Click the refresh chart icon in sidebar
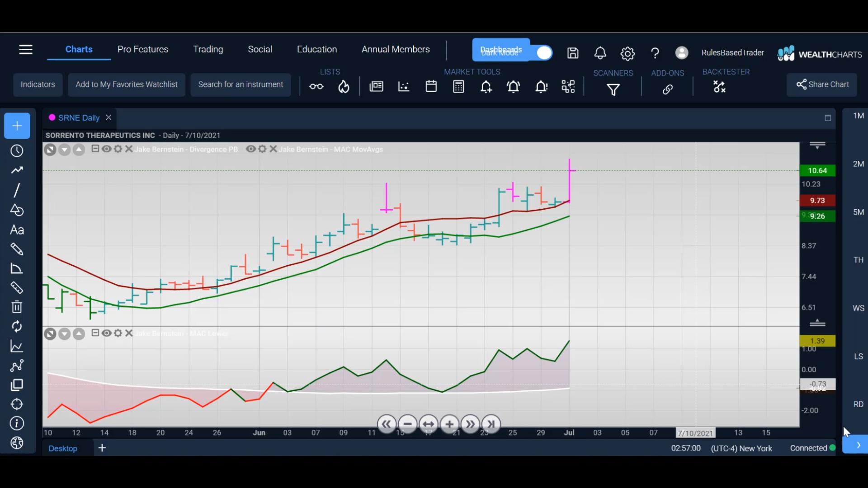868x488 pixels. [x=17, y=327]
